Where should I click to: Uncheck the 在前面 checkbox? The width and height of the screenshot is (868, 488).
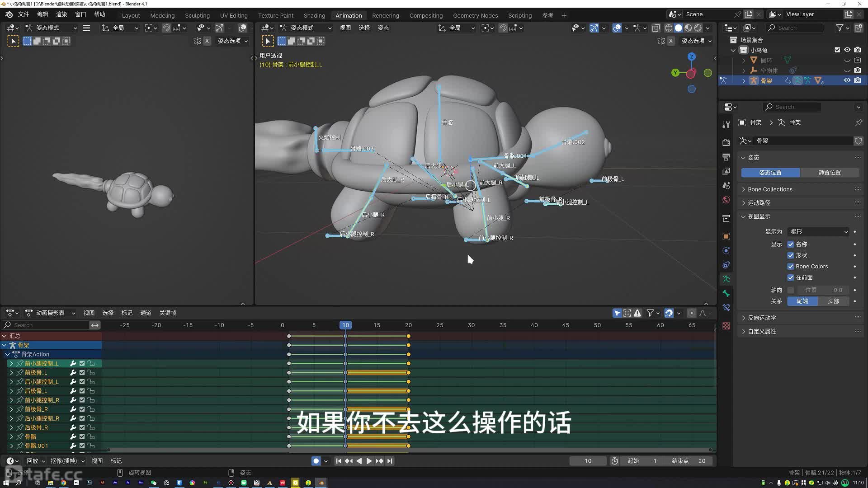790,277
